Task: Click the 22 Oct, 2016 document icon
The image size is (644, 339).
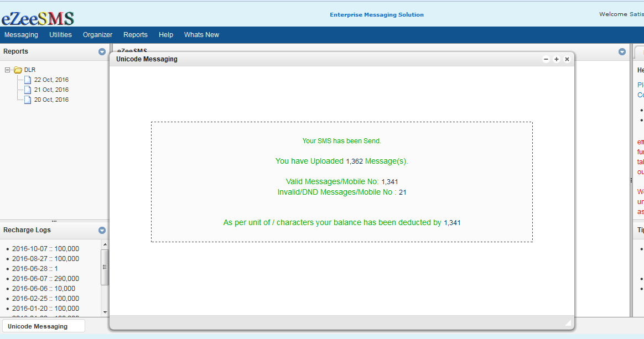Action: click(x=28, y=80)
